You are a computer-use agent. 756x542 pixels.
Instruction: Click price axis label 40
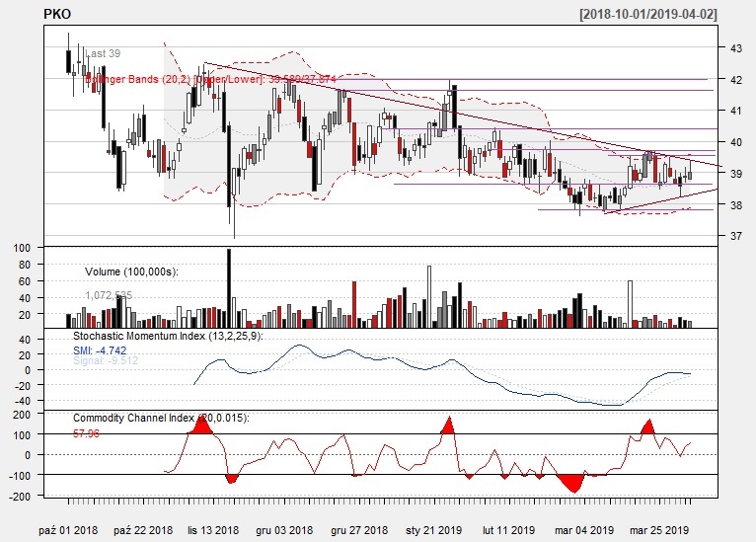735,142
